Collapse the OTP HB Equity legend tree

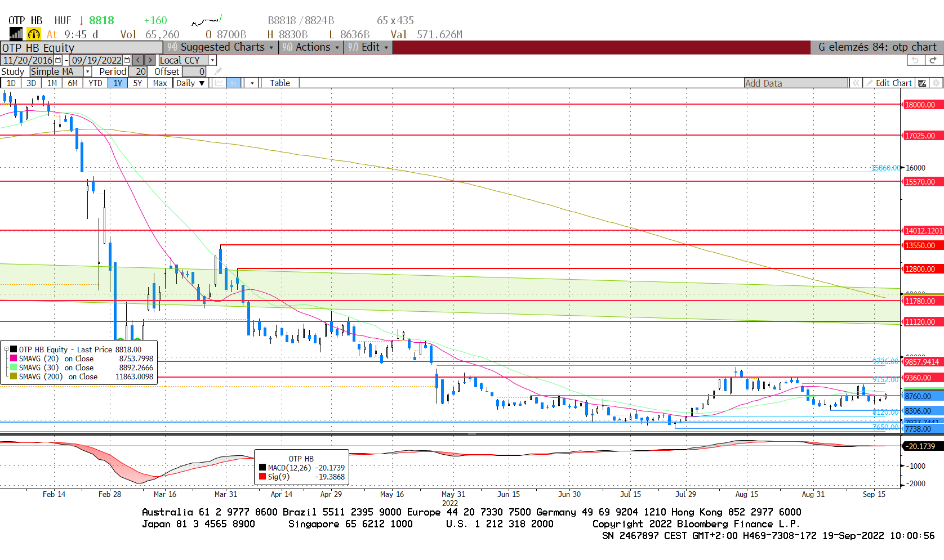pyautogui.click(x=6, y=350)
